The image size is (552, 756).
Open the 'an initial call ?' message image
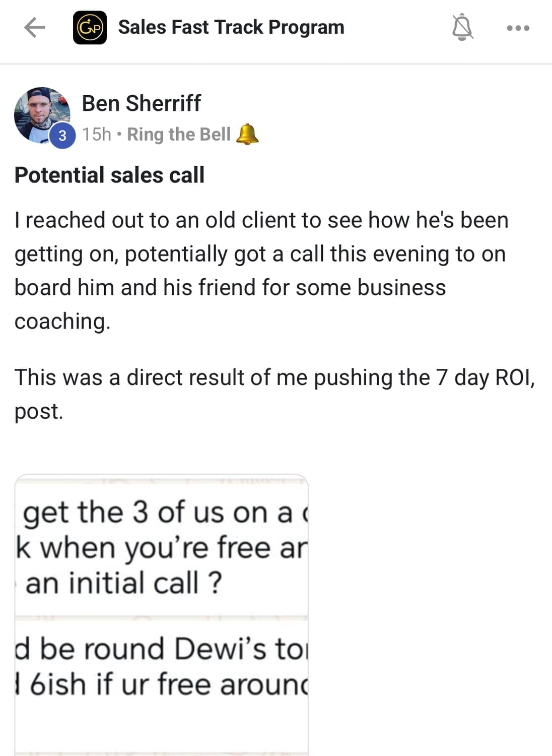pos(123,583)
